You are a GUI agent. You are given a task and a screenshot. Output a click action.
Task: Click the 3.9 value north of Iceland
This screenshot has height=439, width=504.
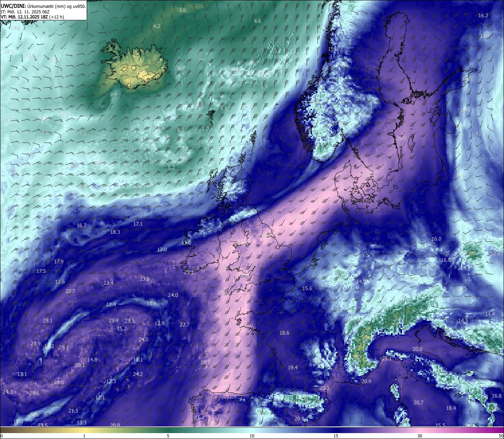(x=182, y=10)
